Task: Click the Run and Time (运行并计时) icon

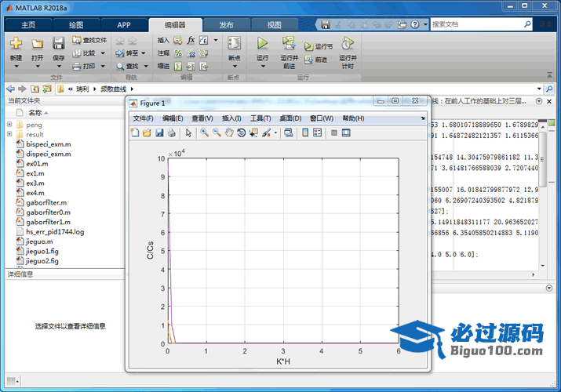Action: (x=348, y=44)
